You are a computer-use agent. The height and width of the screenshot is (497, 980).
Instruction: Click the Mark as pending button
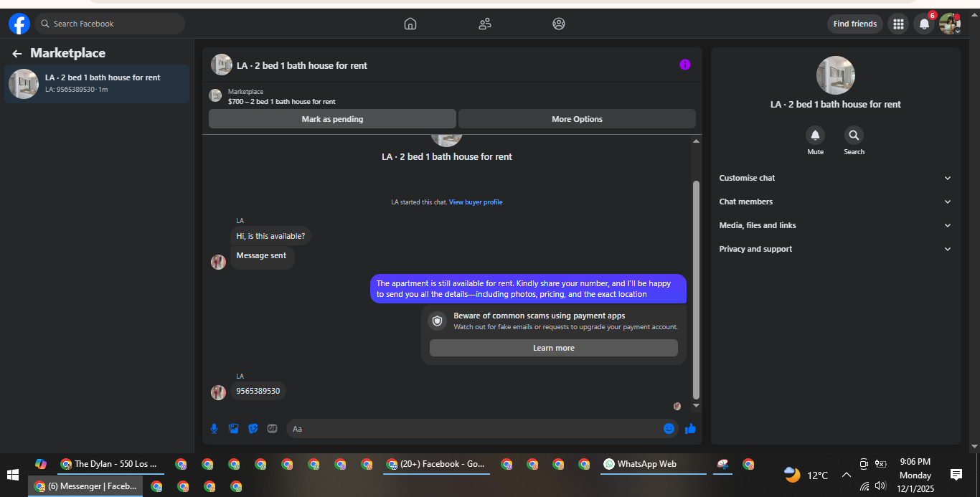pyautogui.click(x=332, y=119)
